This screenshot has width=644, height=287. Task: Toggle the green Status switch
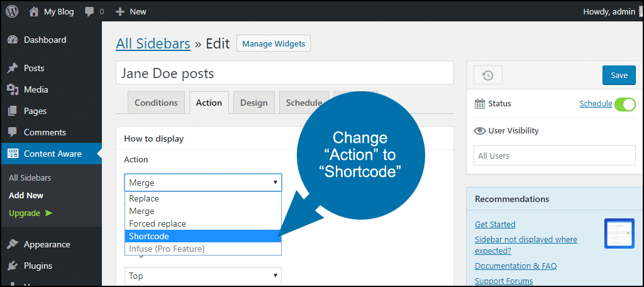[x=625, y=104]
